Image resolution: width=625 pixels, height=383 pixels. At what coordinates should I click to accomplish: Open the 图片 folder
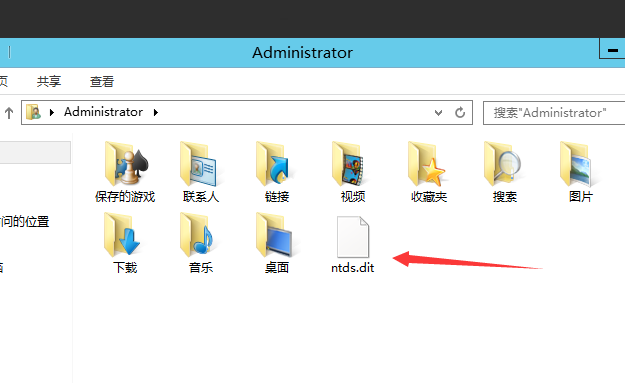(x=581, y=172)
